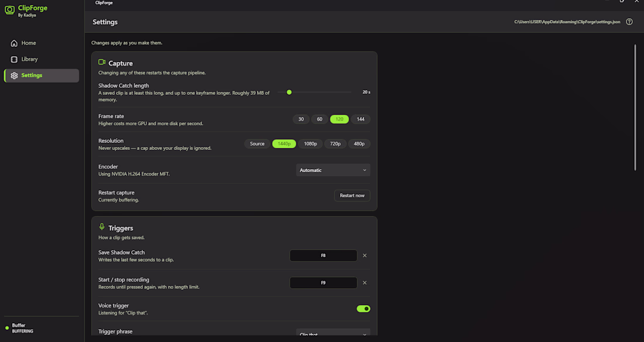Image resolution: width=644 pixels, height=342 pixels.
Task: Click "Using NVIDIA H.264 Encoder MFT." text
Action: [x=134, y=174]
